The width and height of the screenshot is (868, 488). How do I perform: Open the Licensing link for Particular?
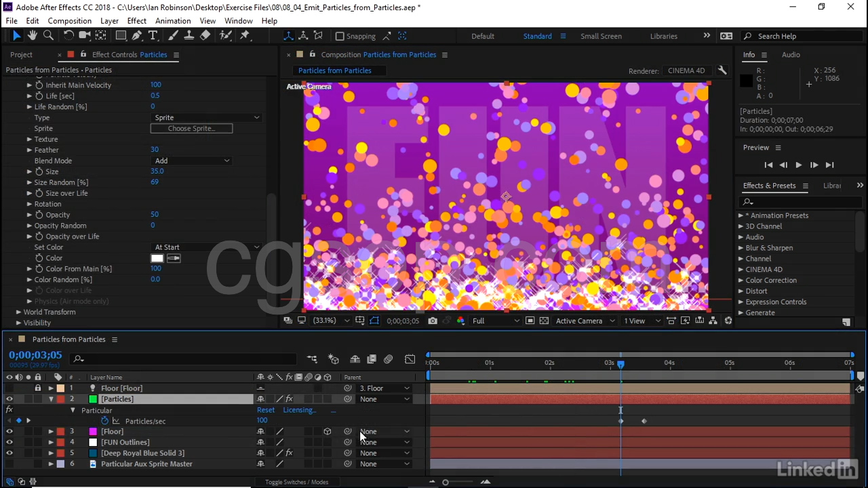click(300, 410)
